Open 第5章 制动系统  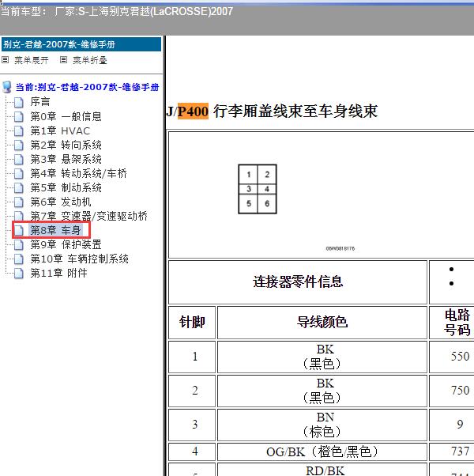(66, 188)
